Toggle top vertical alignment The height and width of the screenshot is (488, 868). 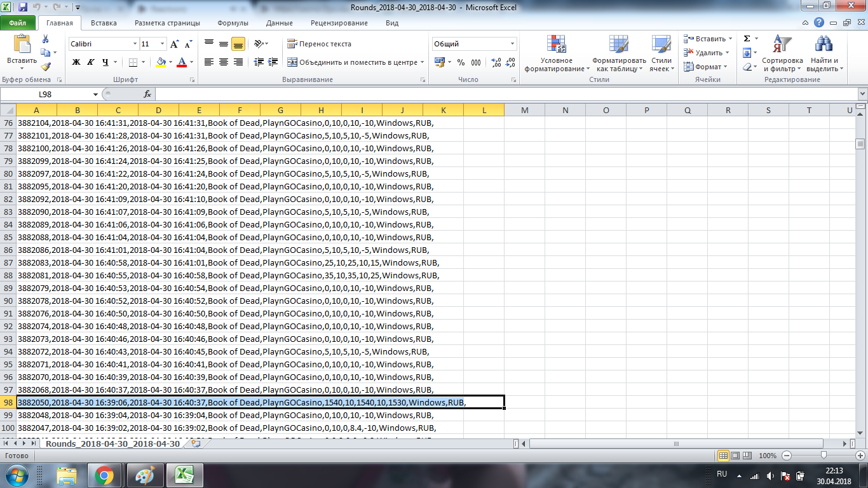209,44
